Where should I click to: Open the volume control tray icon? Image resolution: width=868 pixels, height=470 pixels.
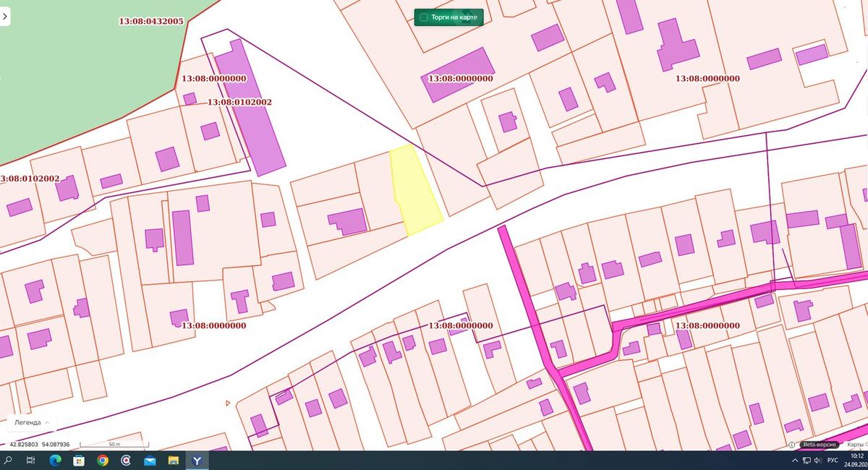pyautogui.click(x=817, y=460)
